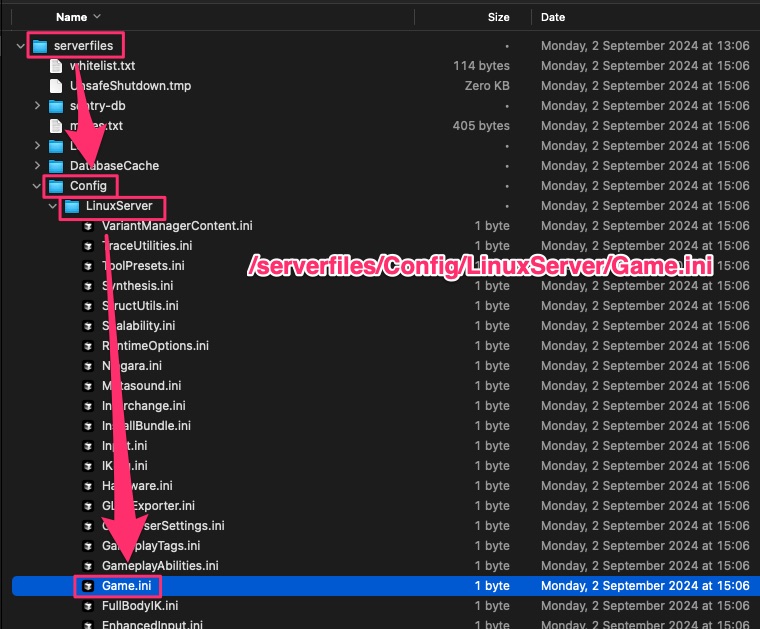Image resolution: width=760 pixels, height=629 pixels.
Task: Click the 114 bytes size value
Action: pyautogui.click(x=481, y=66)
